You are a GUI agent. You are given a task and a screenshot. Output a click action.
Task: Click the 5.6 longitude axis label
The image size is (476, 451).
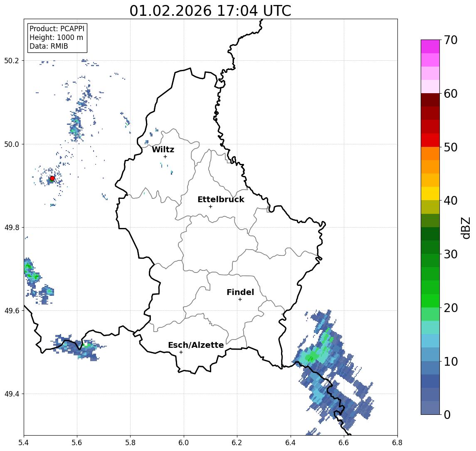click(x=77, y=443)
